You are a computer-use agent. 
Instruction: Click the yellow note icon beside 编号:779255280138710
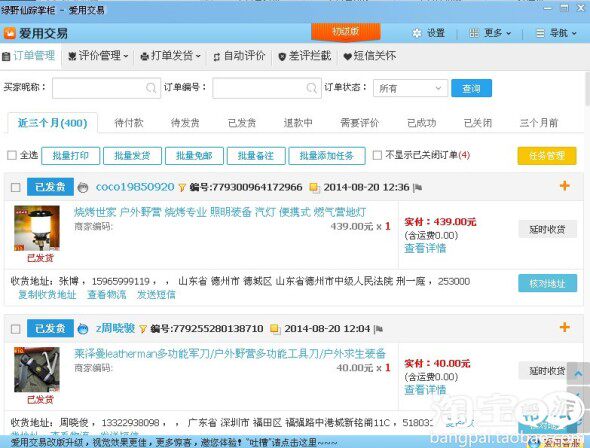[x=275, y=329]
